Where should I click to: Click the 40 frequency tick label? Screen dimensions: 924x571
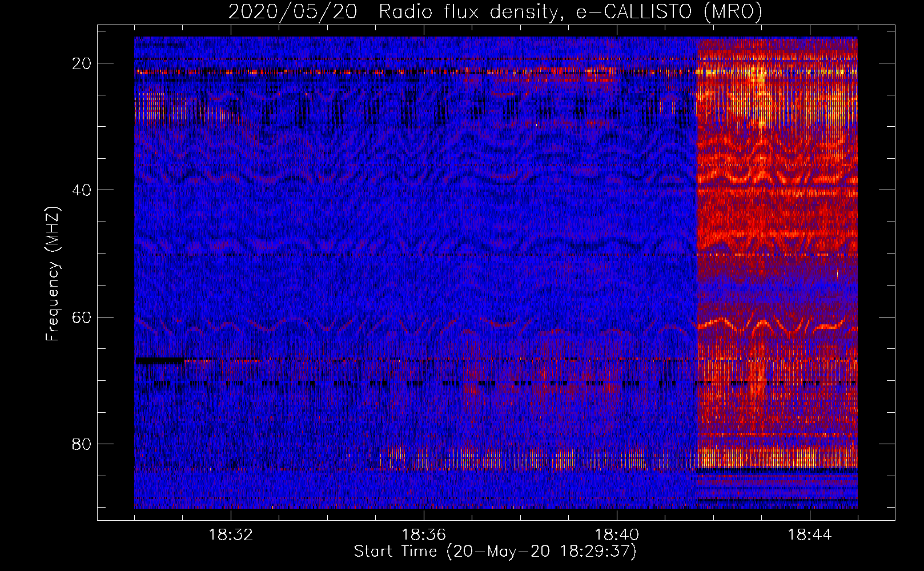[x=82, y=190]
